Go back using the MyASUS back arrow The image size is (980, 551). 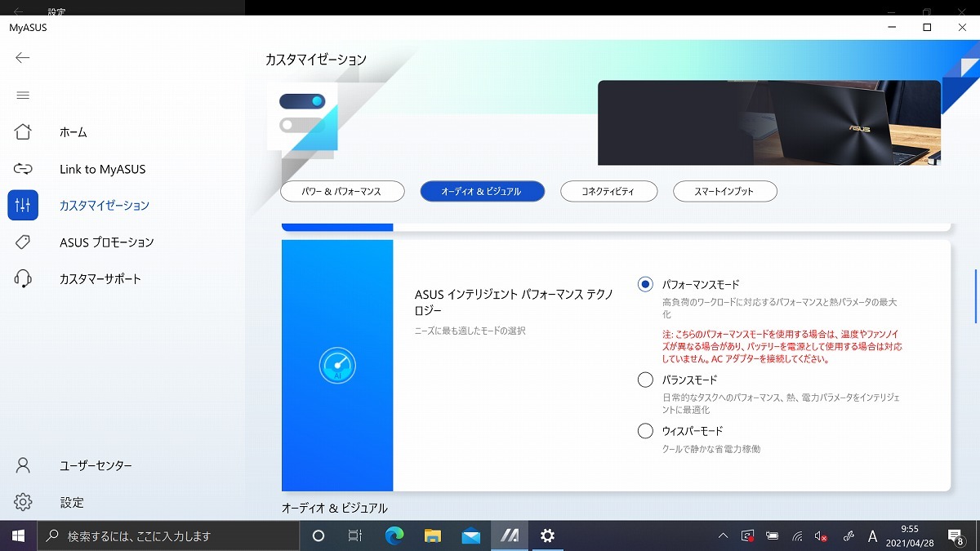tap(23, 57)
